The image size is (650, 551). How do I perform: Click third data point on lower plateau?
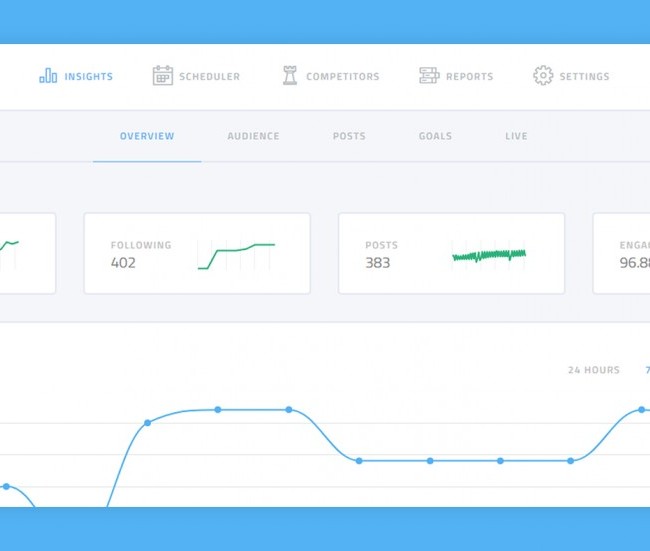click(x=500, y=461)
